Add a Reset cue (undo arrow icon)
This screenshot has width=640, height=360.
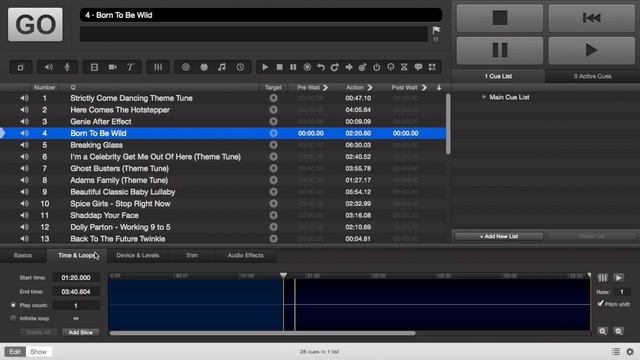[x=321, y=67]
